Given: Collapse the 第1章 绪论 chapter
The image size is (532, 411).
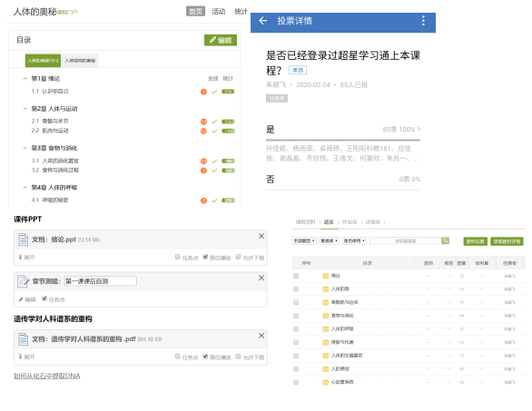Looking at the screenshot, I should click(x=25, y=79).
